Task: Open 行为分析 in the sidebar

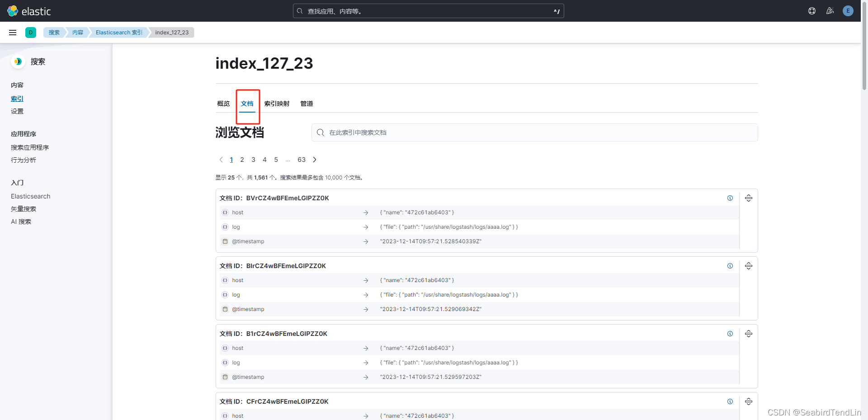Action: [x=24, y=160]
